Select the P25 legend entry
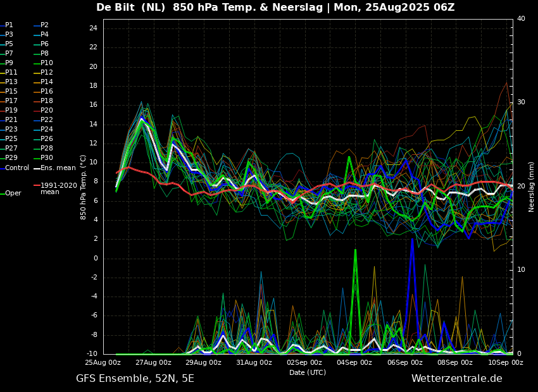 (x=11, y=139)
